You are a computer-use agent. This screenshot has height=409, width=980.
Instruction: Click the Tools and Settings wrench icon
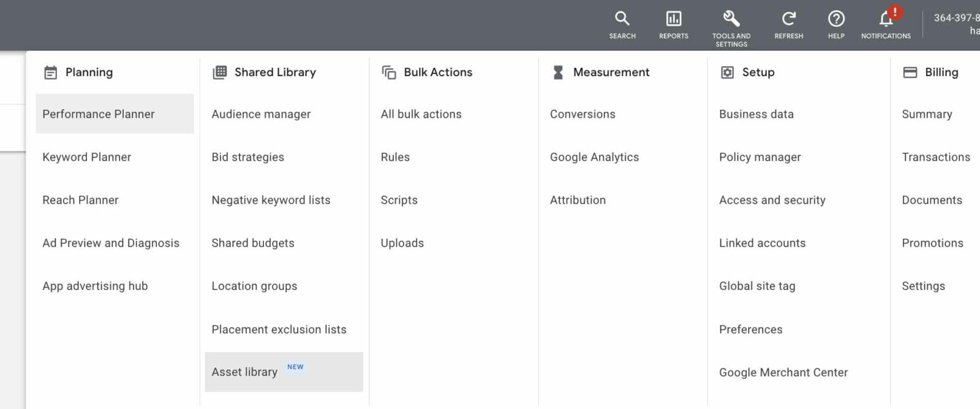pos(731,18)
